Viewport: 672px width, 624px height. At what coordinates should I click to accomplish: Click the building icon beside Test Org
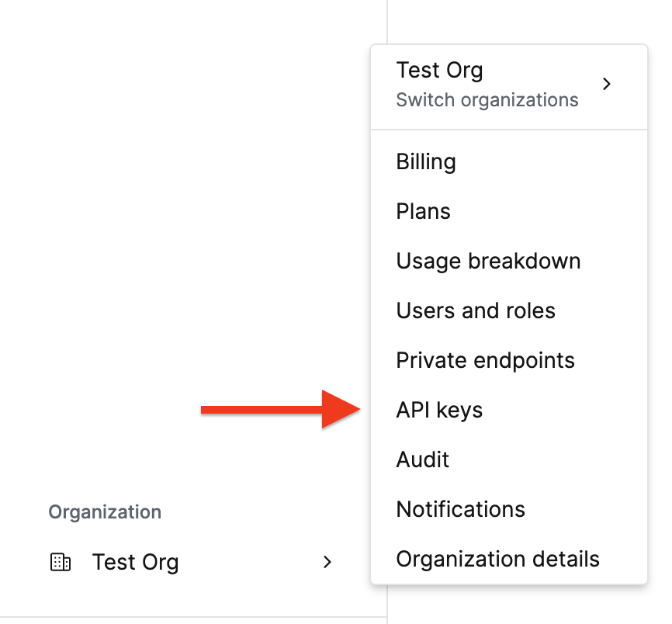point(61,563)
